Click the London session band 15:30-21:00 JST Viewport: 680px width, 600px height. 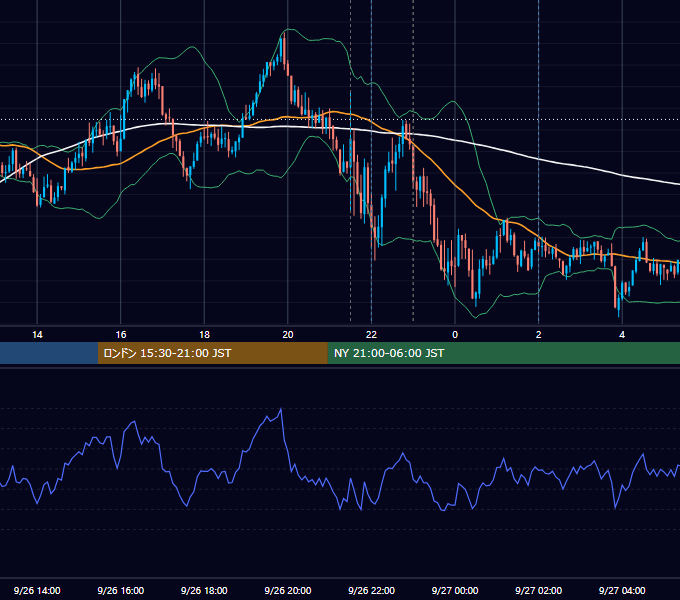tap(212, 353)
